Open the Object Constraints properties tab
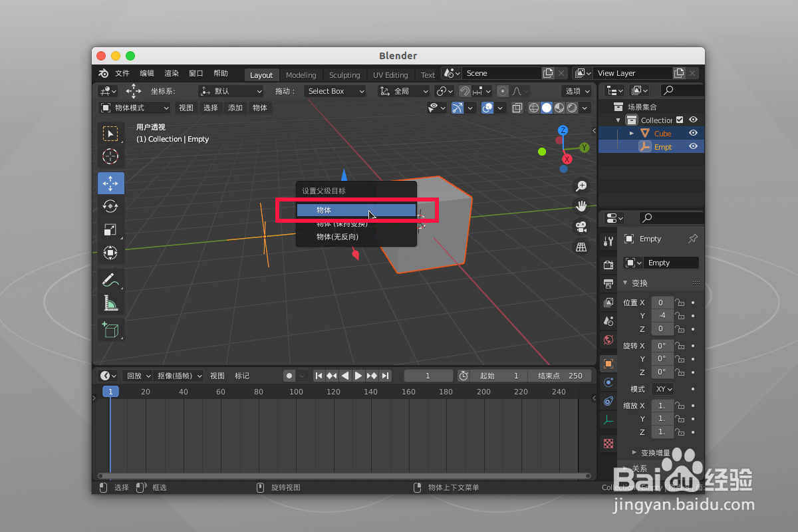The height and width of the screenshot is (532, 798). (608, 401)
